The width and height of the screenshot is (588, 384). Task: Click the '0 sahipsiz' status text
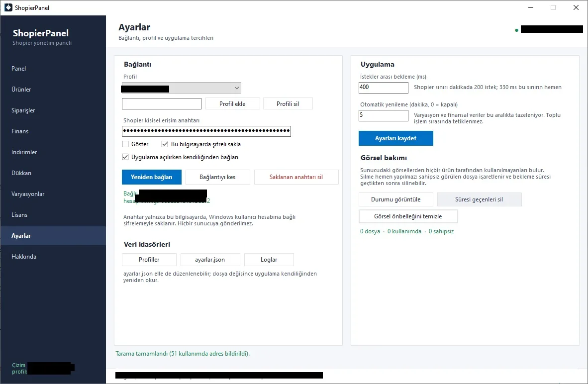(441, 231)
